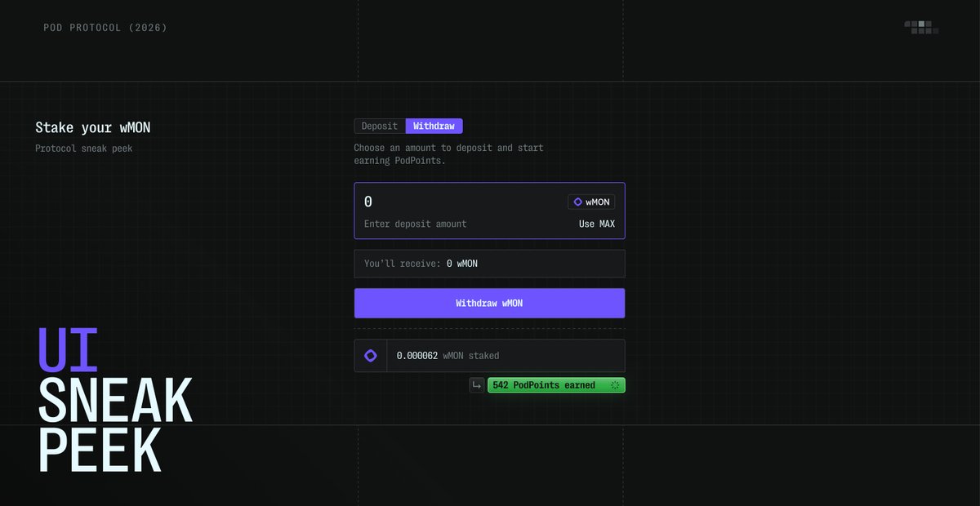Click the loading indicator inside green badge

coord(617,384)
